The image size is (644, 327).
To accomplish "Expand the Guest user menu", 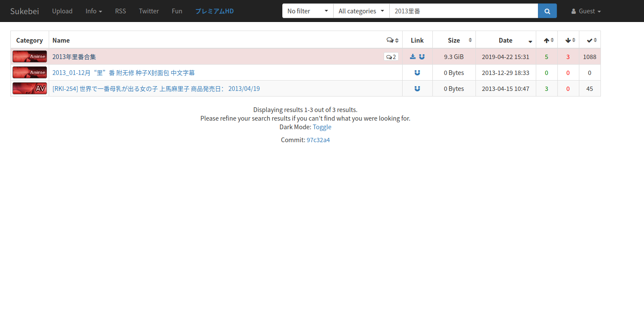I will [x=586, y=11].
